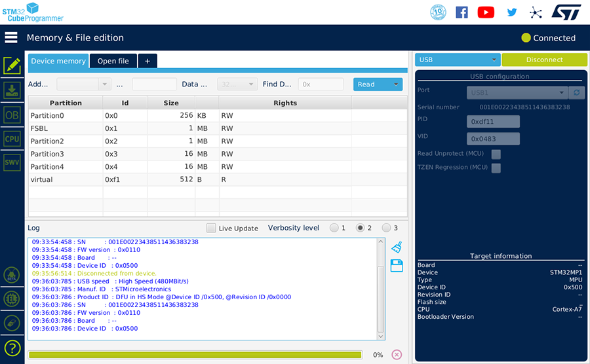Open the Read button dropdown arrow

396,84
